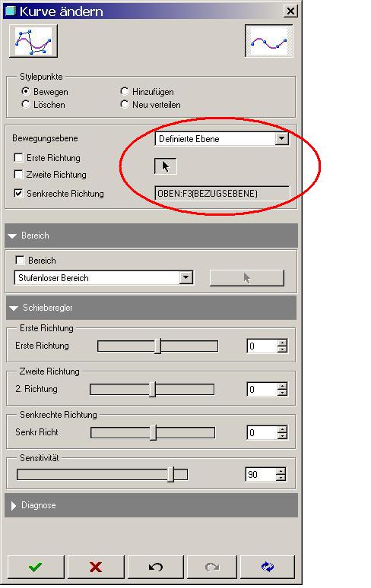
Task: Select the control-points curve edit icon
Action: pyautogui.click(x=33, y=41)
